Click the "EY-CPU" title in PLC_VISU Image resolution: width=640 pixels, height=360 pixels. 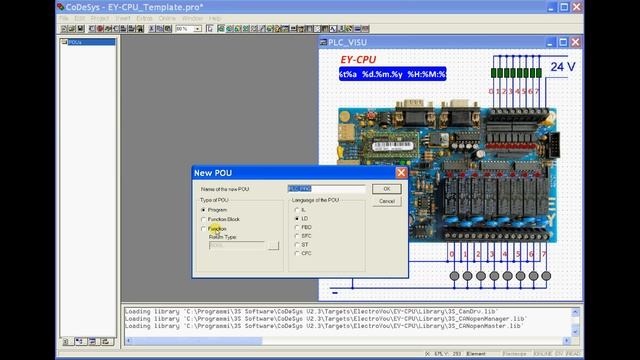[358, 60]
